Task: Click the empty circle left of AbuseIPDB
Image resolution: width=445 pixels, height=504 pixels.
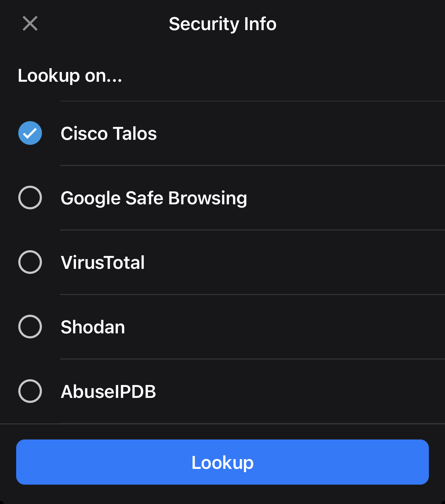Action: (30, 391)
